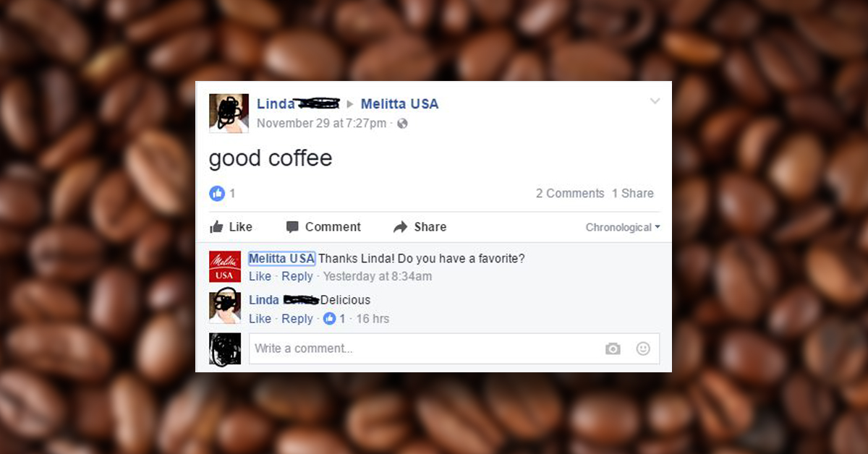Click the camera icon in the comment box
This screenshot has height=454, width=868.
613,348
